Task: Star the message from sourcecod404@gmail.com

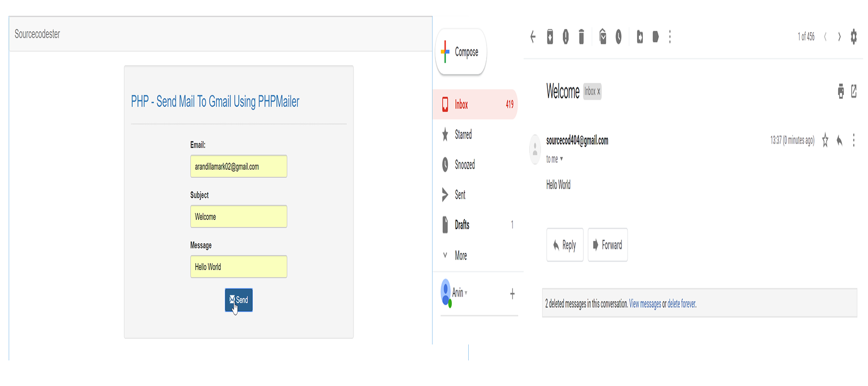Action: click(825, 140)
